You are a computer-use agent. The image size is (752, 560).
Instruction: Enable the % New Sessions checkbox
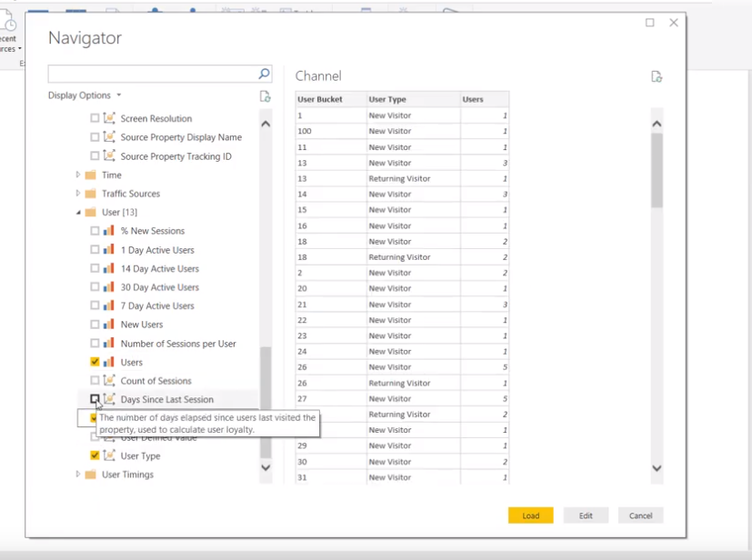tap(95, 231)
